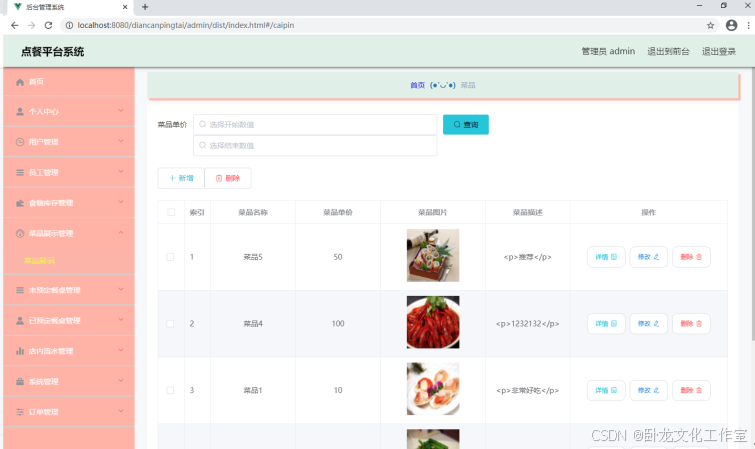The image size is (755, 449).
Task: Click the 菜品展示管理 circular icon
Action: pos(20,234)
